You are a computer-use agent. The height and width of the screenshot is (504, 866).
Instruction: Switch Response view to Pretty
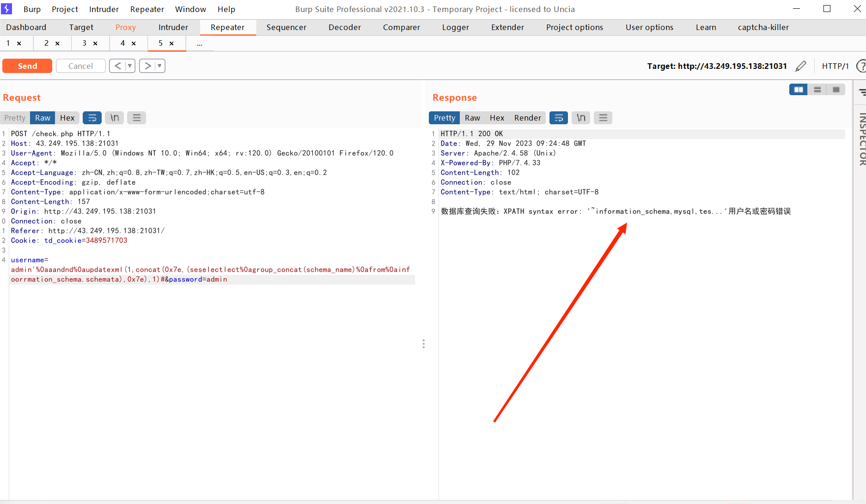pyautogui.click(x=445, y=118)
